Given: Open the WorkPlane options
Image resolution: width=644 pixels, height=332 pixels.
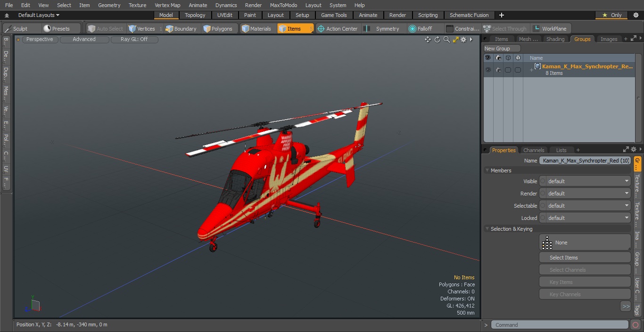Looking at the screenshot, I should point(551,29).
